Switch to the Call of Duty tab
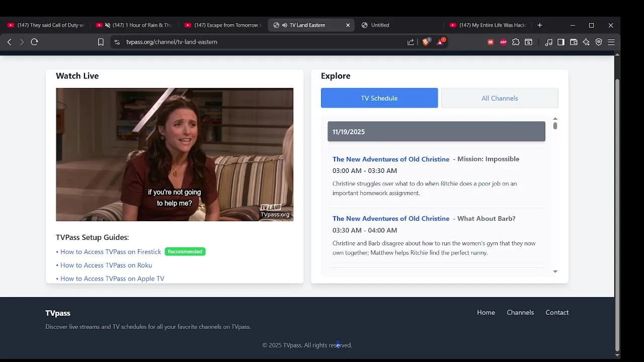This screenshot has width=644, height=362. pos(45,25)
